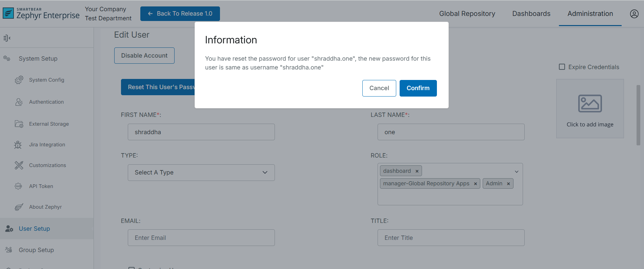Click the System Config gear icon
644x269 pixels.
coord(19,80)
